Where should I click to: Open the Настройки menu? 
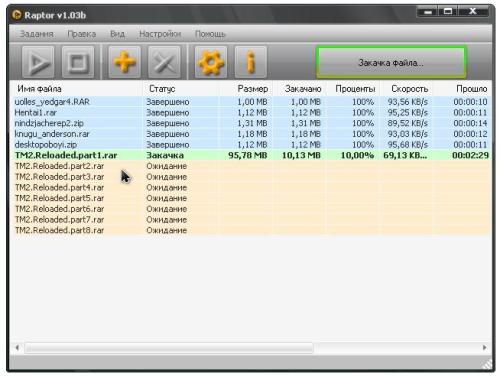pyautogui.click(x=160, y=34)
